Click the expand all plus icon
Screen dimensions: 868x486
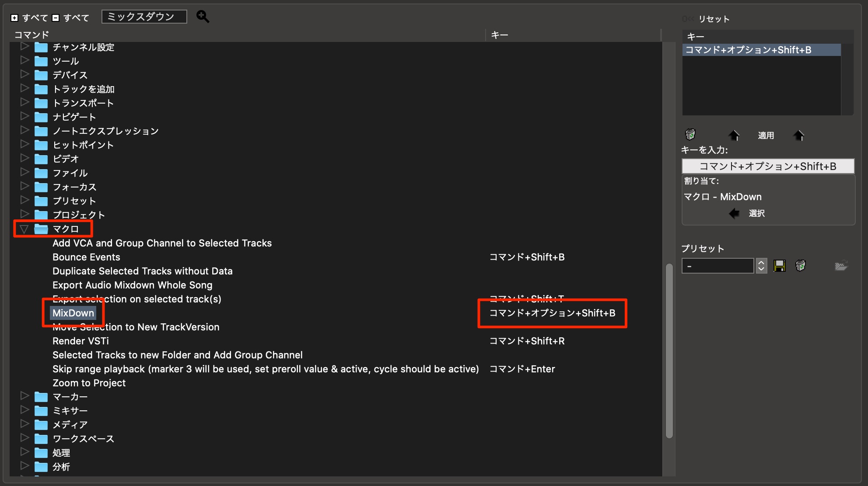(14, 18)
